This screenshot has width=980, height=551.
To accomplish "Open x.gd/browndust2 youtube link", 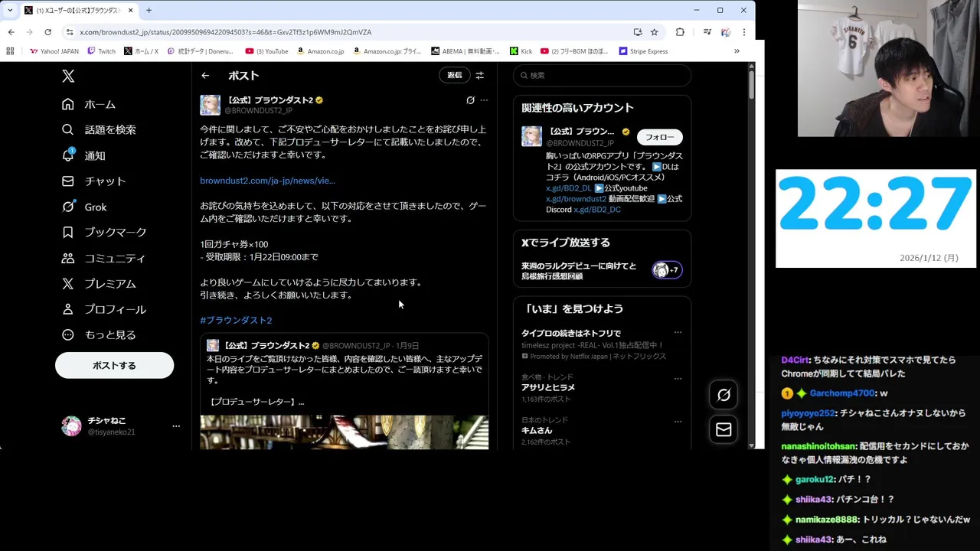I will pyautogui.click(x=576, y=199).
